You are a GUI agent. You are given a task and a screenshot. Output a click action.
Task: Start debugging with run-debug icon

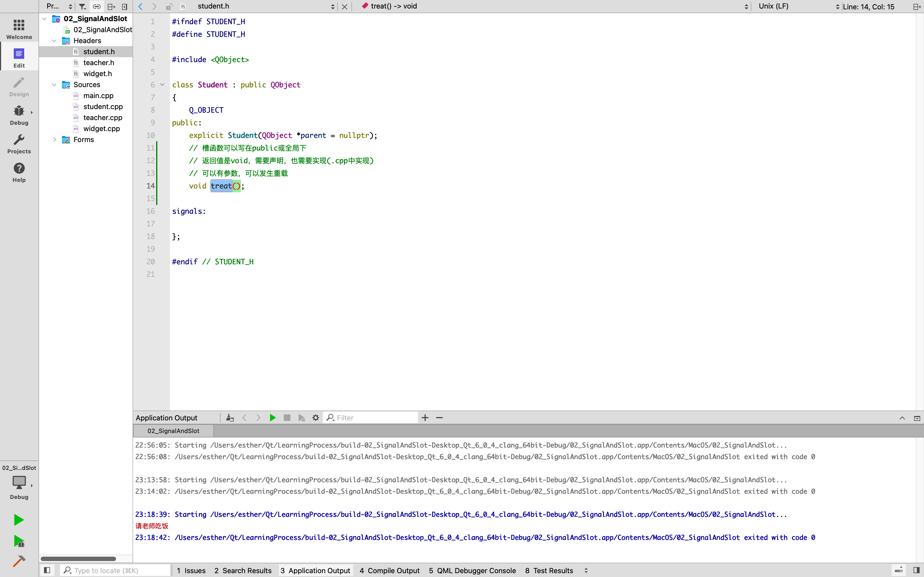[19, 541]
